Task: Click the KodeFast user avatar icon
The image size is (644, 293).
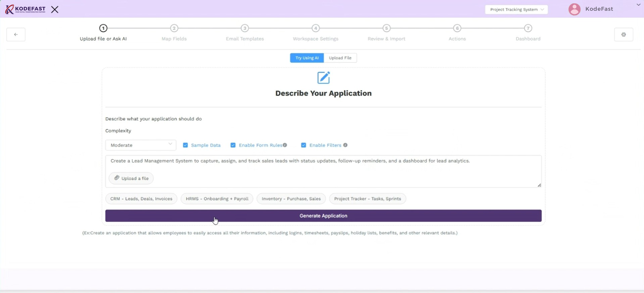Action: click(x=574, y=9)
